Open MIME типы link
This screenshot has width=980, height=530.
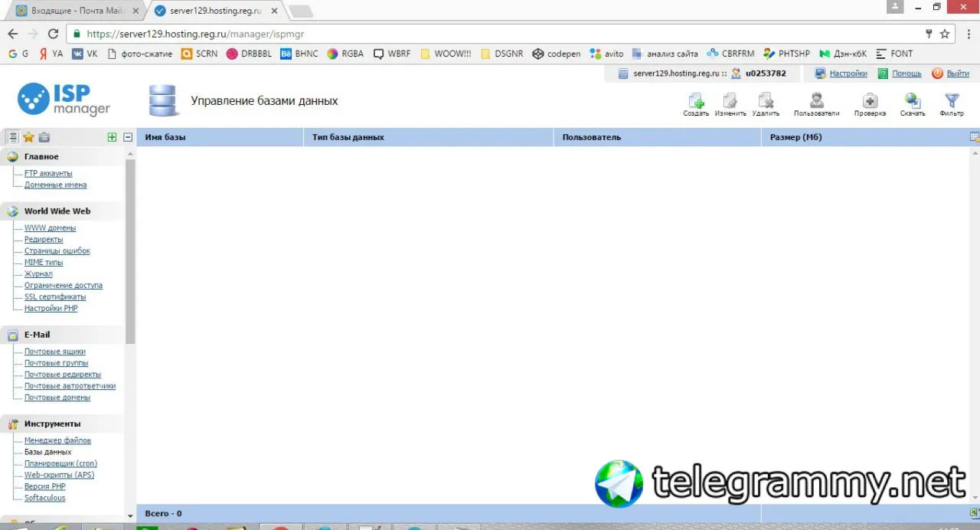pos(44,262)
